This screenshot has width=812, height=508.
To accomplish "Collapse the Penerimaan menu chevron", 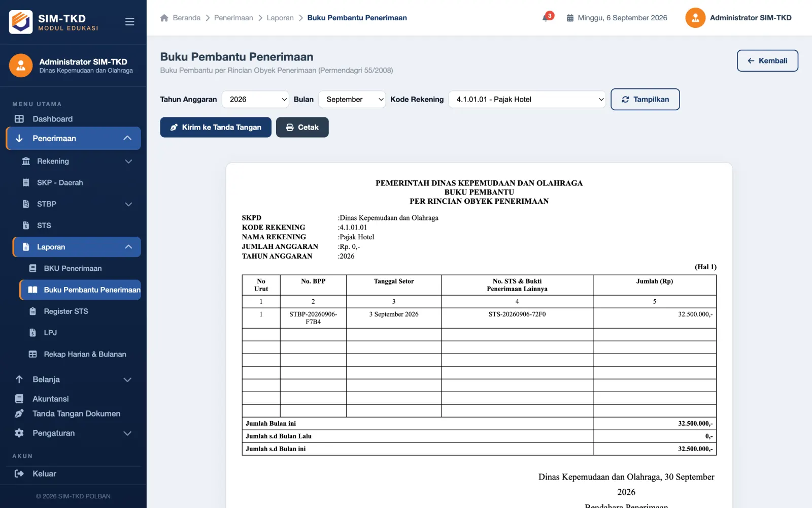I will 127,138.
